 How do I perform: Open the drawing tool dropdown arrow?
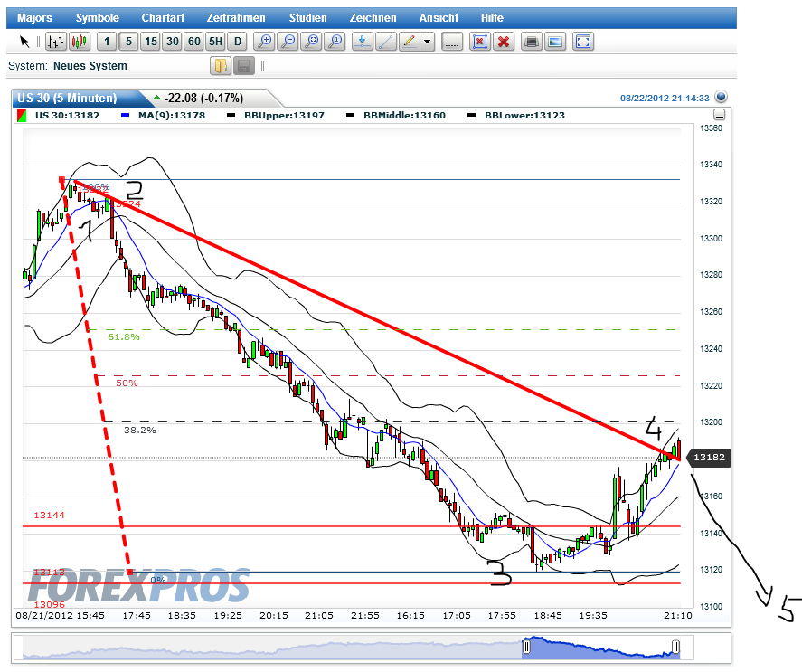pos(425,42)
